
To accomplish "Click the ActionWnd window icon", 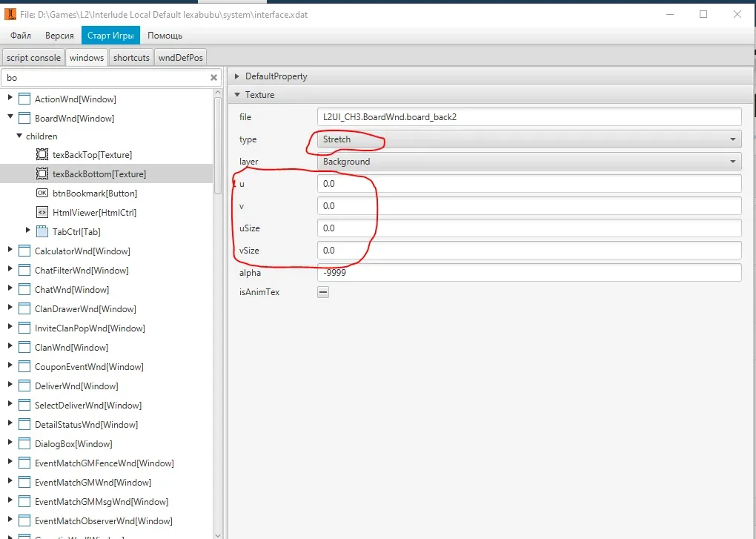I will 24,99.
